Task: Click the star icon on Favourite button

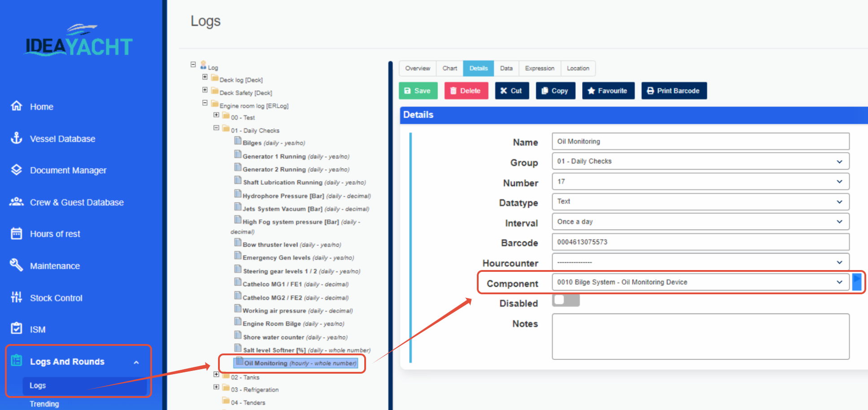Action: coord(590,91)
